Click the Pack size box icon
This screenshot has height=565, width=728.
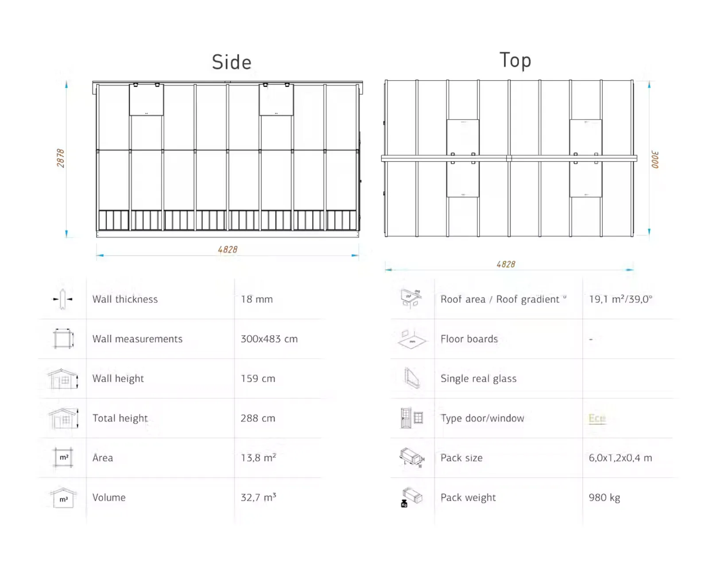pos(412,458)
